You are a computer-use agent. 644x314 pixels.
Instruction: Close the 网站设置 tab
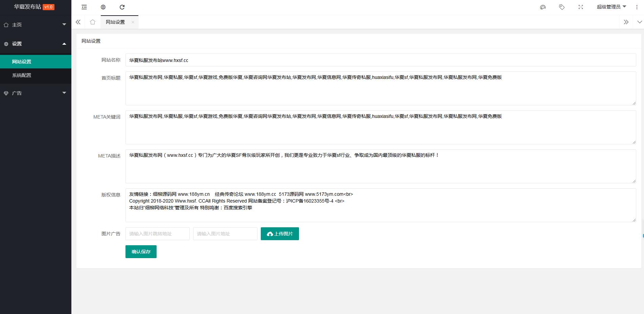pyautogui.click(x=133, y=22)
